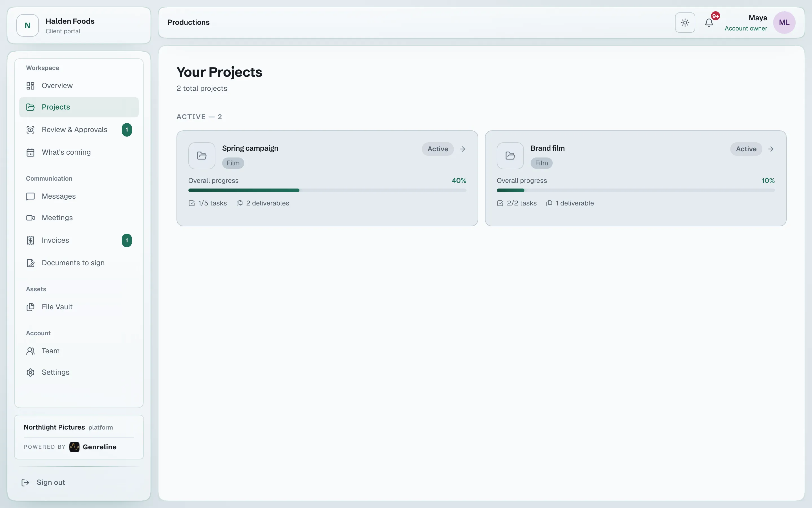Click the Halden Foods N logo

[28, 25]
